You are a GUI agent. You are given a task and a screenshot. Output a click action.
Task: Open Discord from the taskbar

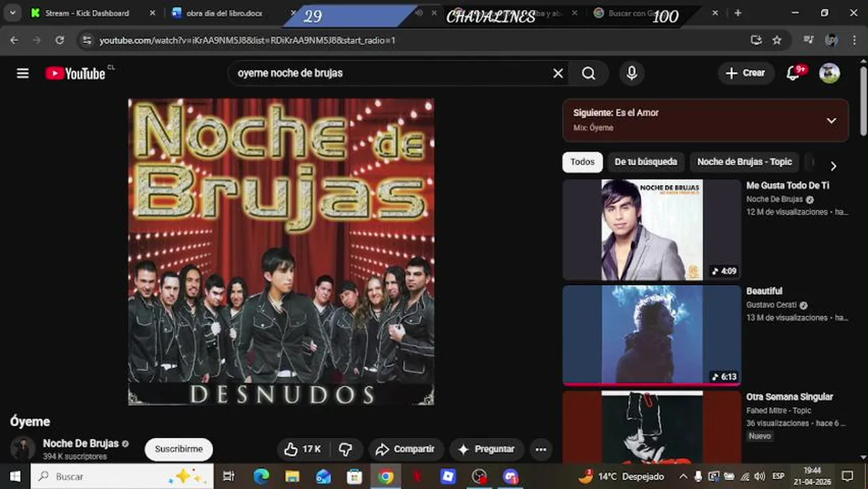(x=511, y=476)
